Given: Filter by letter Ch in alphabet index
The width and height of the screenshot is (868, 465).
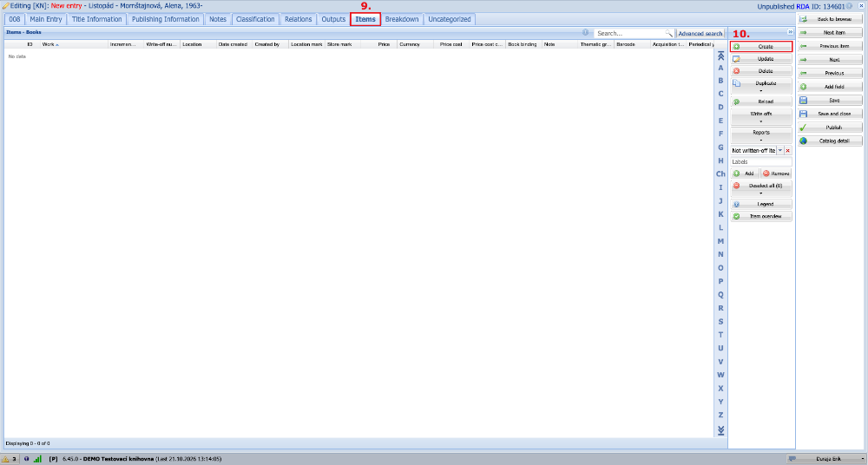Looking at the screenshot, I should point(720,174).
